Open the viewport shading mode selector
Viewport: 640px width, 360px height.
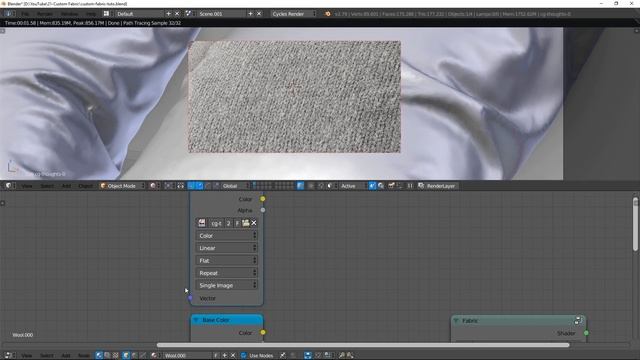point(154,186)
